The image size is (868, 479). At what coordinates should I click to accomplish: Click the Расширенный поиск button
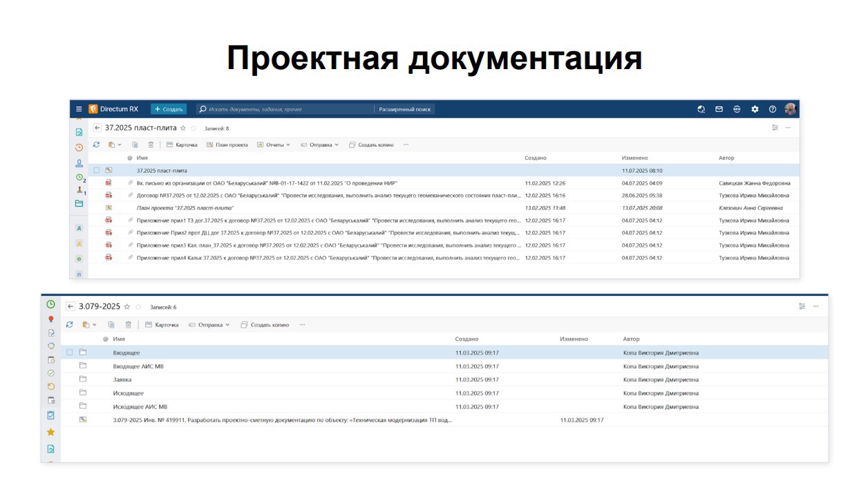(404, 109)
